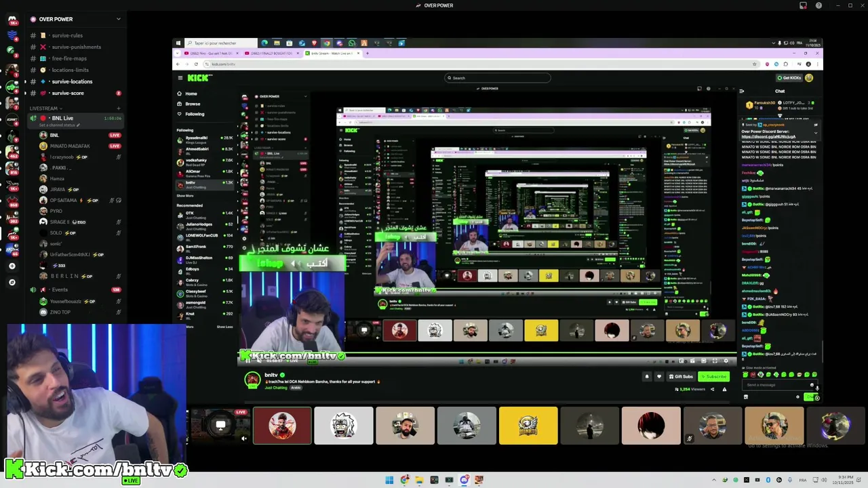Open Discord Discover compass icon

[x=12, y=282]
